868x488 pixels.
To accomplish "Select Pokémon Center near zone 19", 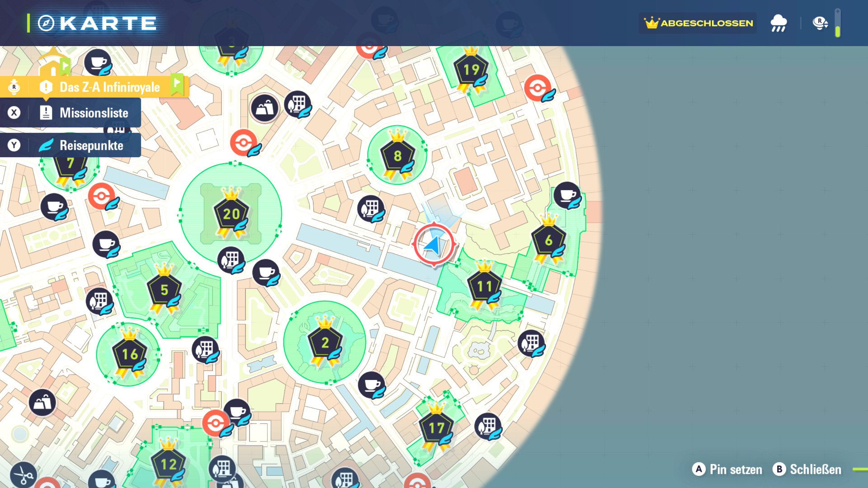I will tap(538, 88).
